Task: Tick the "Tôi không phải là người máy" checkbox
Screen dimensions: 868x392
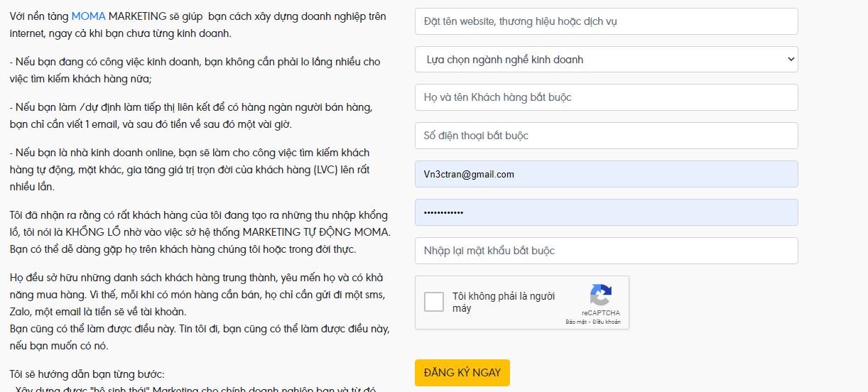Action: [x=434, y=302]
